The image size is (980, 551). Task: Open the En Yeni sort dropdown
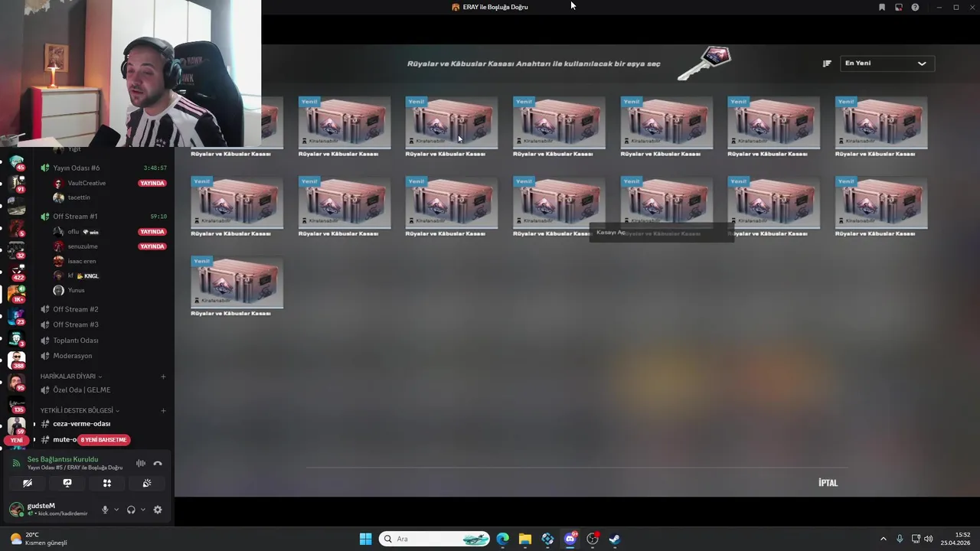tap(887, 64)
